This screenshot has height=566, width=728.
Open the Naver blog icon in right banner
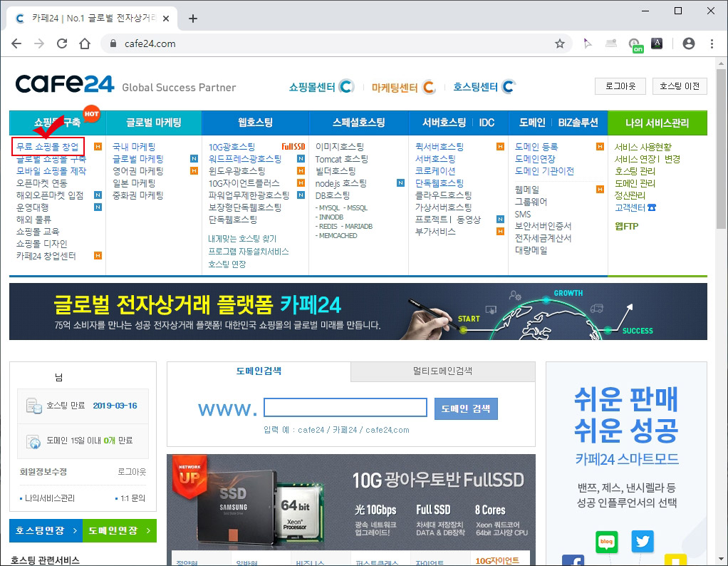606,541
